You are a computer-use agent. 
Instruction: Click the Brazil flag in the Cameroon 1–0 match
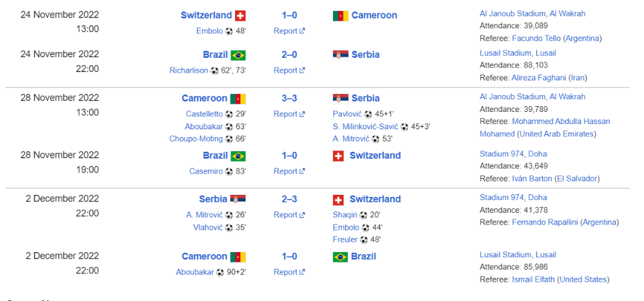[341, 257]
